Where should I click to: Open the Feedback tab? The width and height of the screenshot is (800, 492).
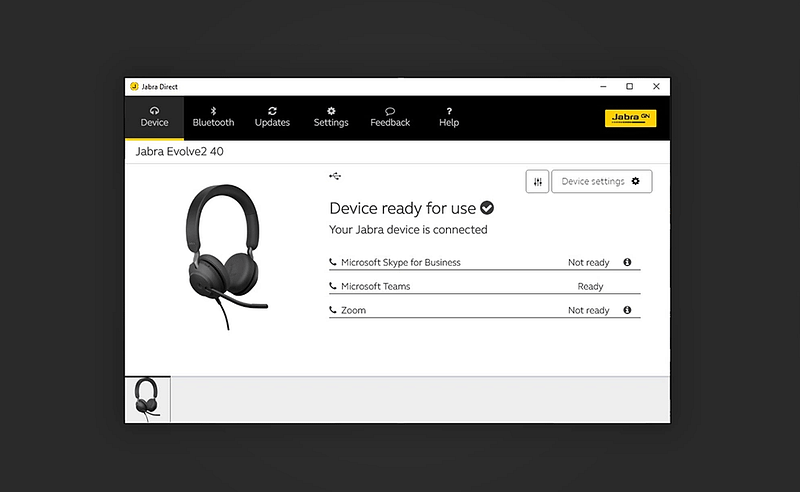coord(390,117)
